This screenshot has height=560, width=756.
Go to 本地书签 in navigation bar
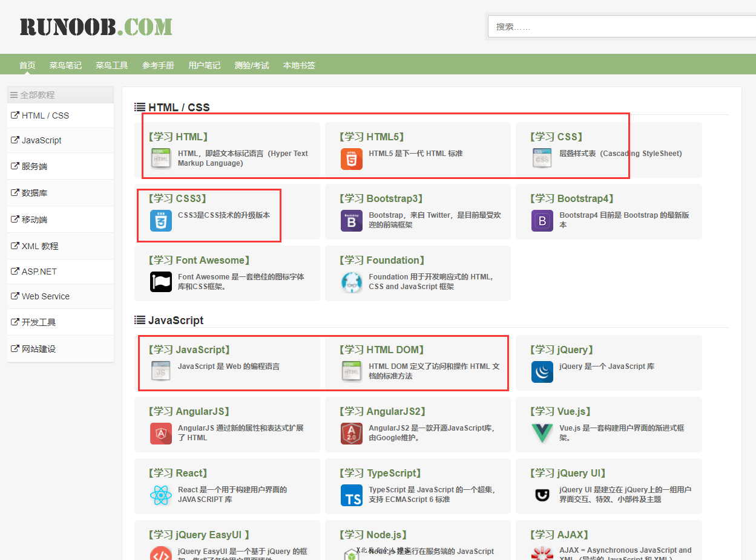(x=299, y=65)
